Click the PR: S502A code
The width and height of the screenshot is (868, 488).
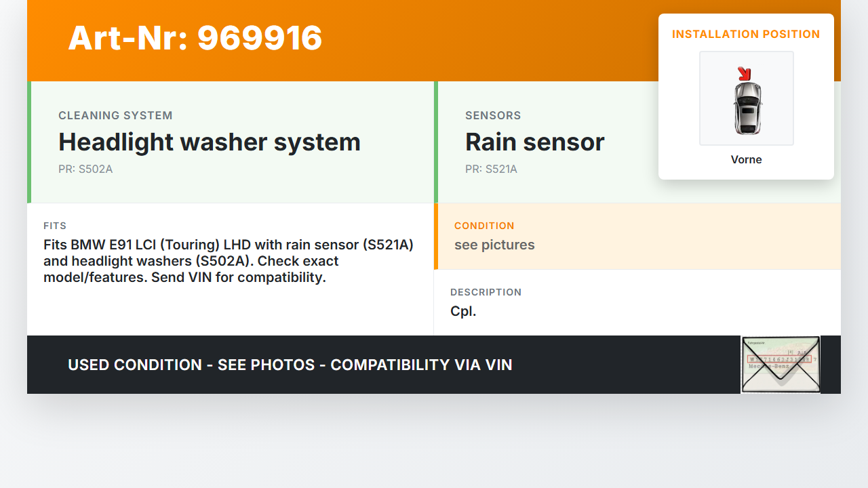[85, 169]
